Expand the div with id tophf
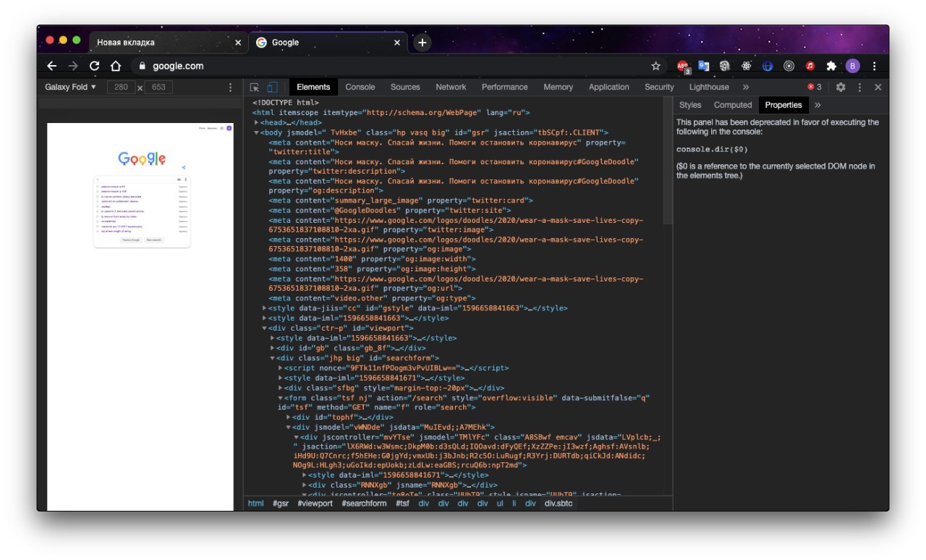The height and width of the screenshot is (560, 926). tap(288, 417)
